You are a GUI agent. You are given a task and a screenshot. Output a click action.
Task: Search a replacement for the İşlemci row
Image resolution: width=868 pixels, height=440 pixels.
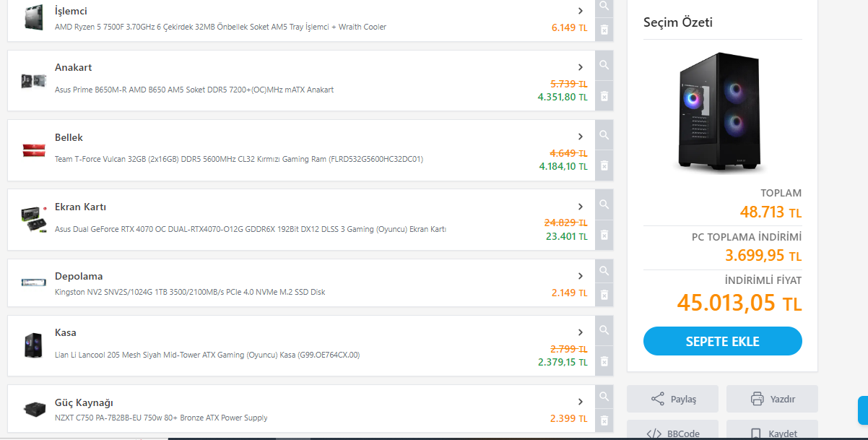pyautogui.click(x=604, y=7)
